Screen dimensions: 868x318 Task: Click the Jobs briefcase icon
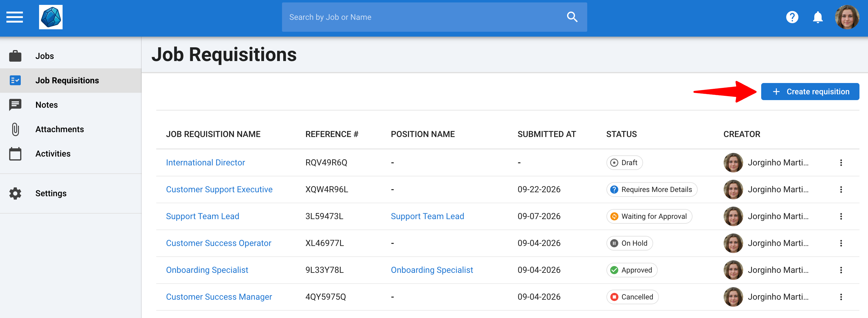(15, 56)
